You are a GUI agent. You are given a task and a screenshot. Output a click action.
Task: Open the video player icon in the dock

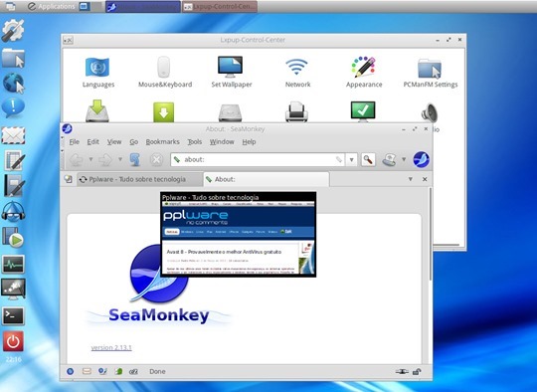pos(13,237)
